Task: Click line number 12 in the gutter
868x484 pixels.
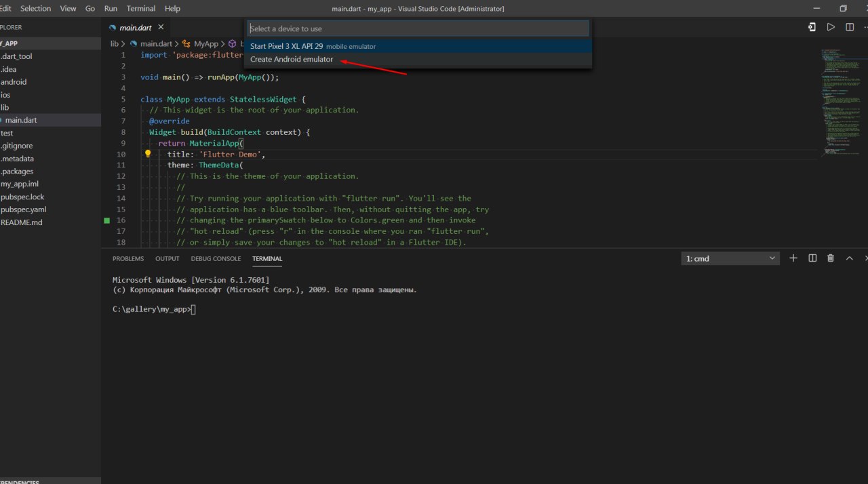Action: pos(121,176)
